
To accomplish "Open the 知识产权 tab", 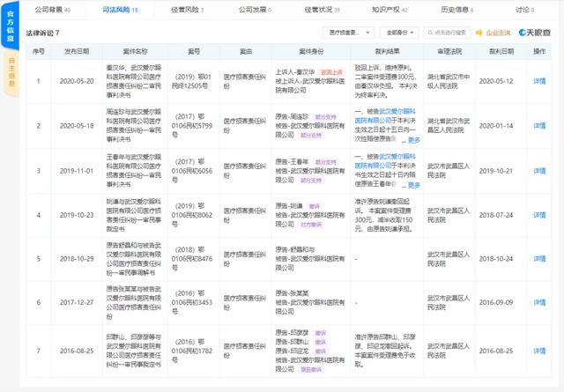I will tap(390, 10).
